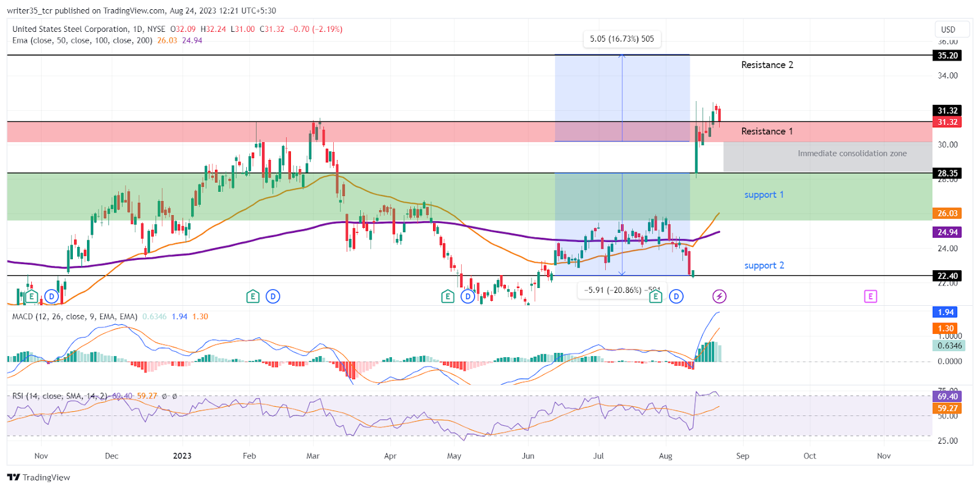The height and width of the screenshot is (489, 980).
Task: Click the Immediate consolidation zone label
Action: tap(852, 154)
